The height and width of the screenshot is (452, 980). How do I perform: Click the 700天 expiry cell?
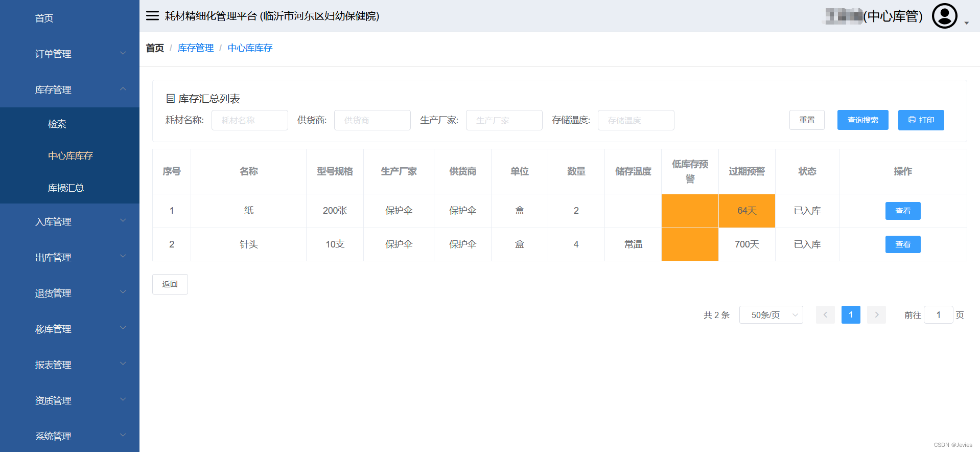pyautogui.click(x=746, y=244)
